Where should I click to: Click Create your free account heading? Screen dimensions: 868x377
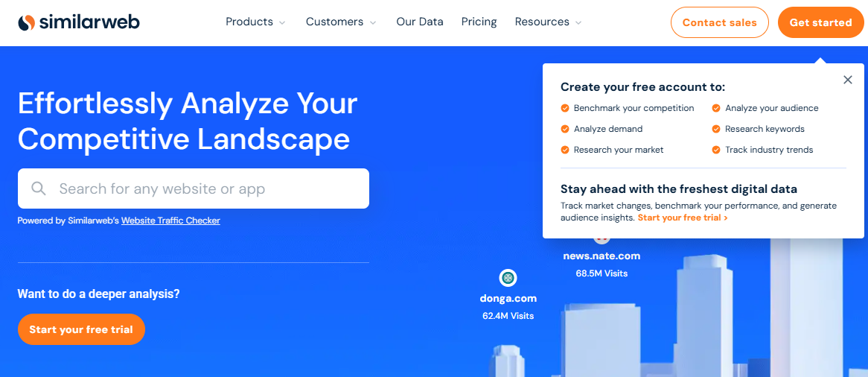coord(642,87)
